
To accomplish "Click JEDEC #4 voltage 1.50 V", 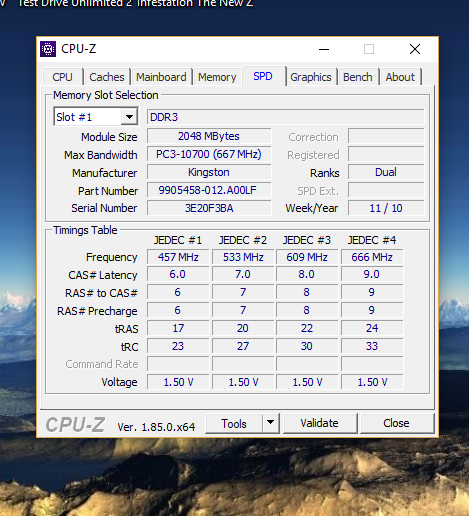I will pos(372,382).
